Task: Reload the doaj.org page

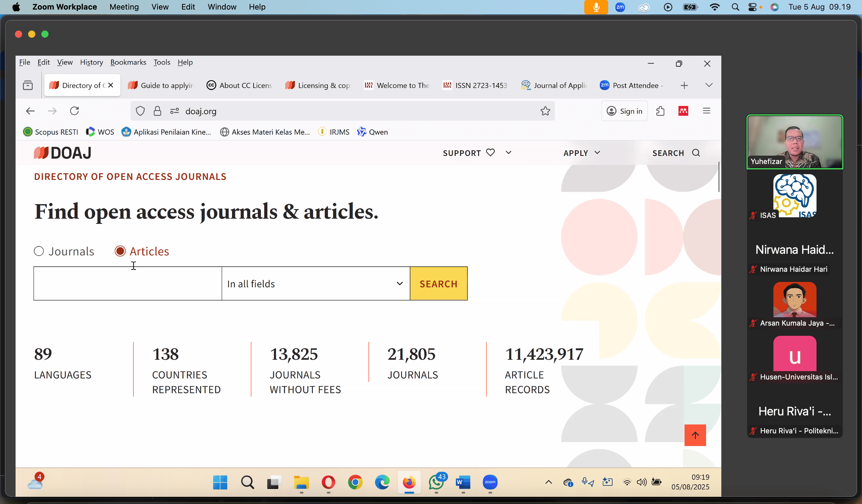Action: [x=75, y=111]
